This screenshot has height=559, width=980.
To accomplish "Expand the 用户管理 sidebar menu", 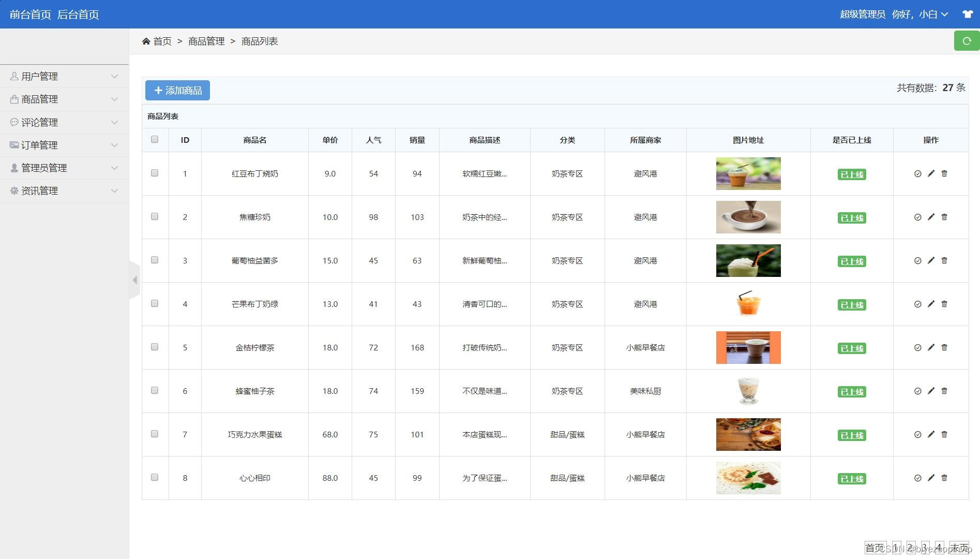I will [x=64, y=76].
